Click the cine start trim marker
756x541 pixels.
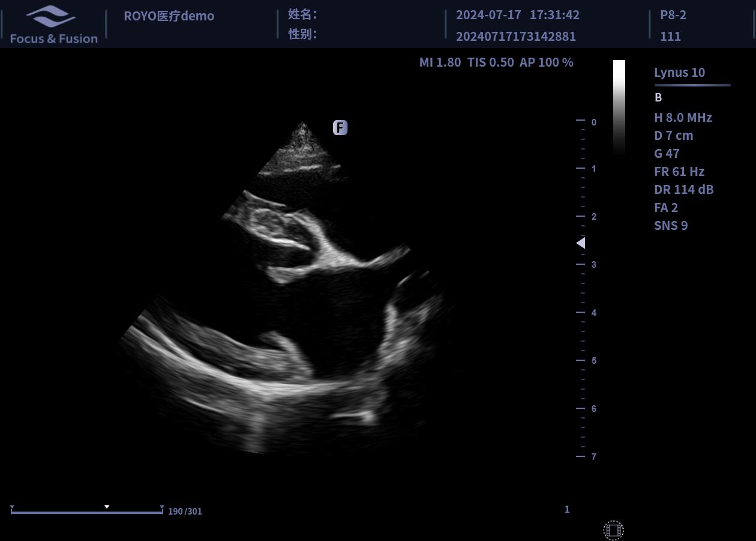(12, 508)
